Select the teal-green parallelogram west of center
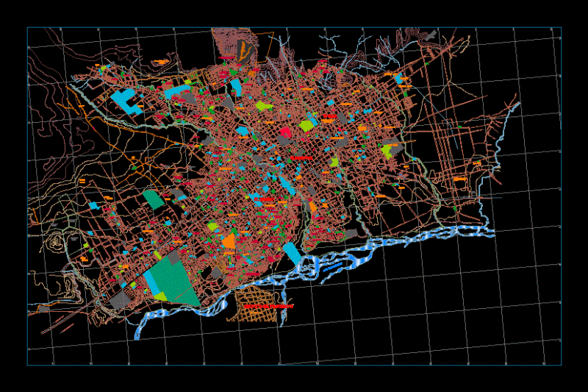This screenshot has height=392, width=588. pyautogui.click(x=154, y=199)
